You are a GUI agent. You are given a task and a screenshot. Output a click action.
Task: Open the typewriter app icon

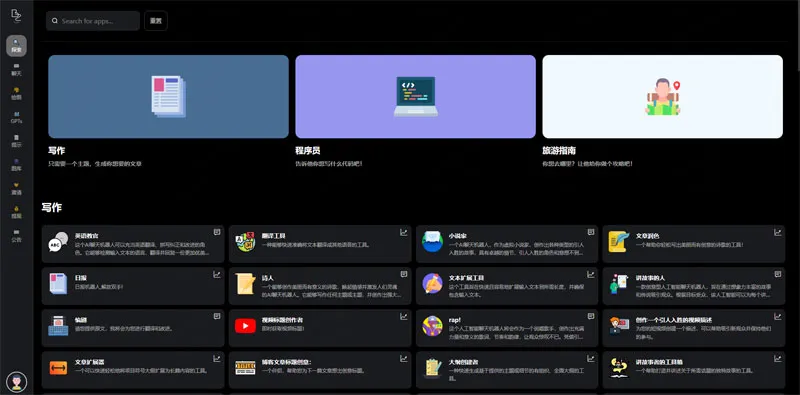[58, 326]
